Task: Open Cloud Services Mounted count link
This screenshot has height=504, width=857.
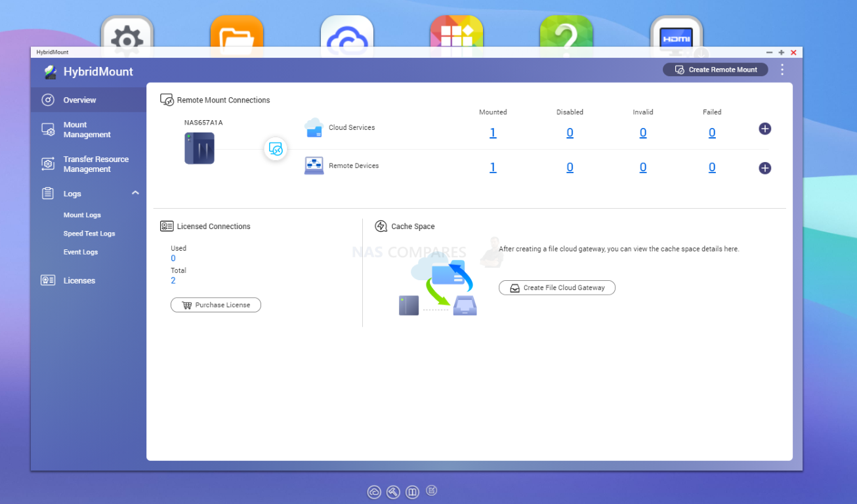Action: click(x=493, y=133)
